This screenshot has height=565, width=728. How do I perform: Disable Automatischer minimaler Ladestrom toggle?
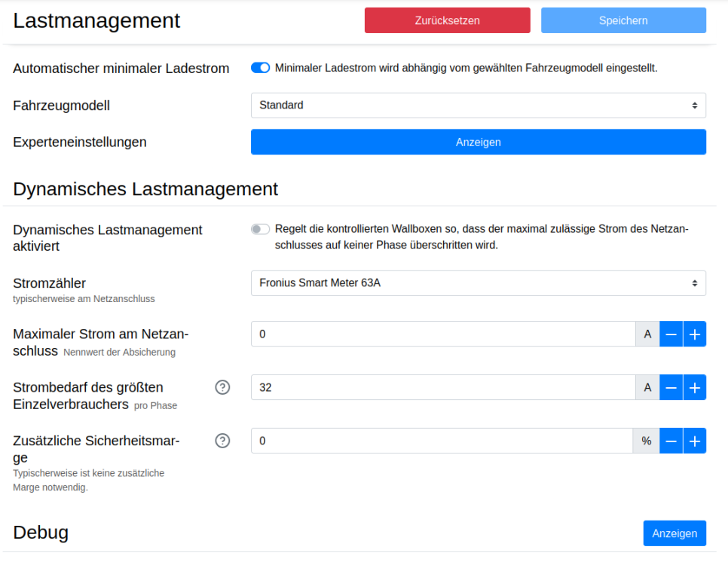coord(260,68)
